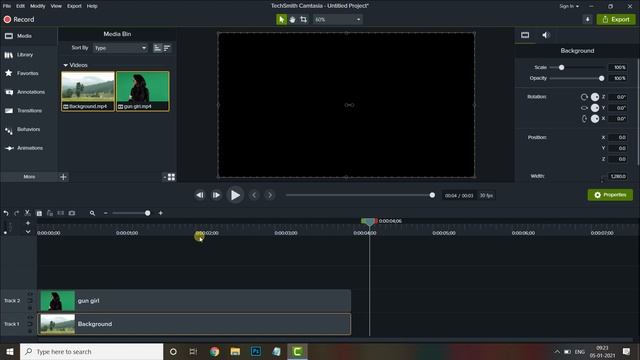Collapse the Videos section in Media Bin
The height and width of the screenshot is (360, 640).
click(66, 65)
